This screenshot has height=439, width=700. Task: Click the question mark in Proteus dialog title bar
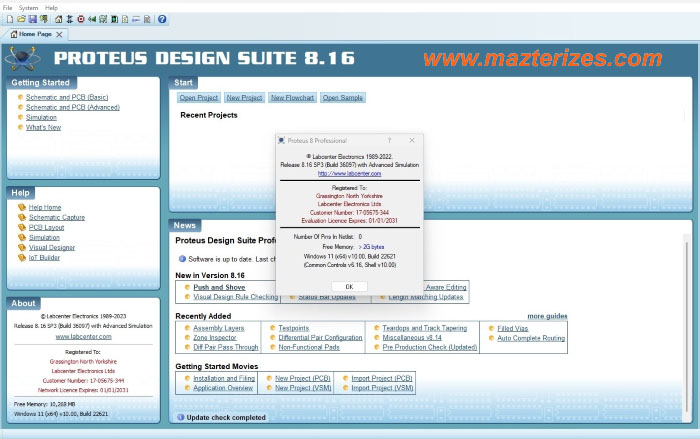pyautogui.click(x=389, y=140)
